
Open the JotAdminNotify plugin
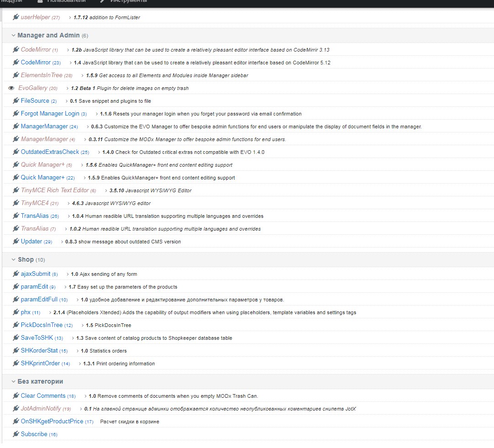(x=41, y=409)
